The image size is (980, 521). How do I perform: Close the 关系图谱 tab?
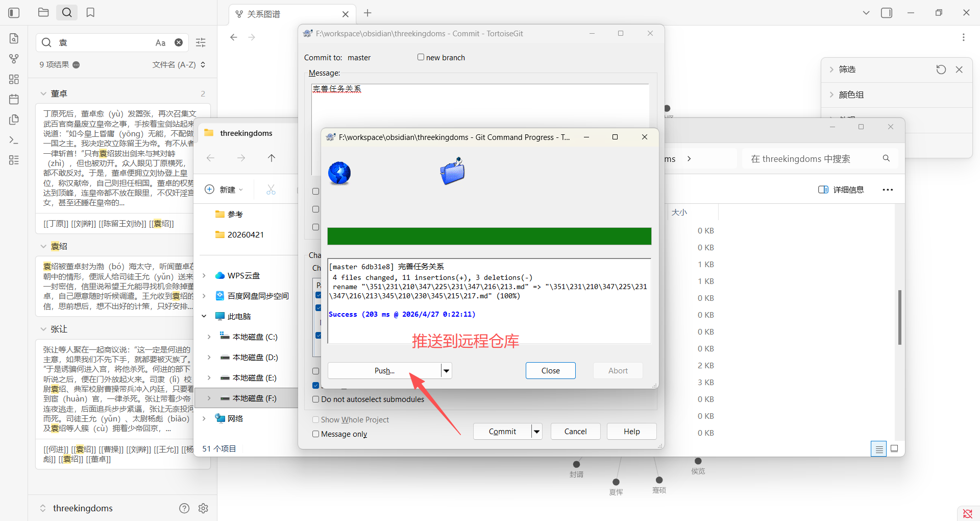(x=346, y=14)
